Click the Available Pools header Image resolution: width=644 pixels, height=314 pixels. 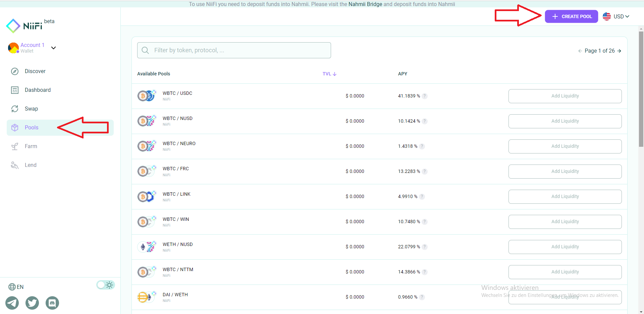154,74
